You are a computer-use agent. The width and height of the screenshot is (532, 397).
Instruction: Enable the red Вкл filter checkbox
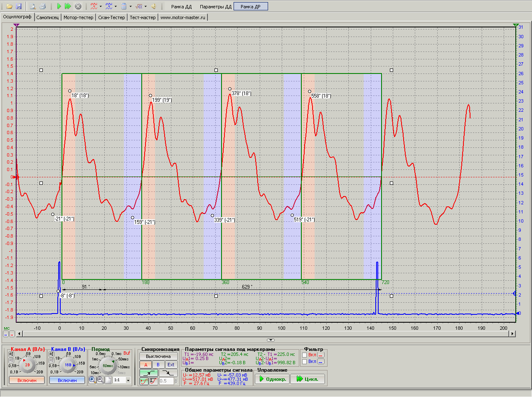click(305, 355)
